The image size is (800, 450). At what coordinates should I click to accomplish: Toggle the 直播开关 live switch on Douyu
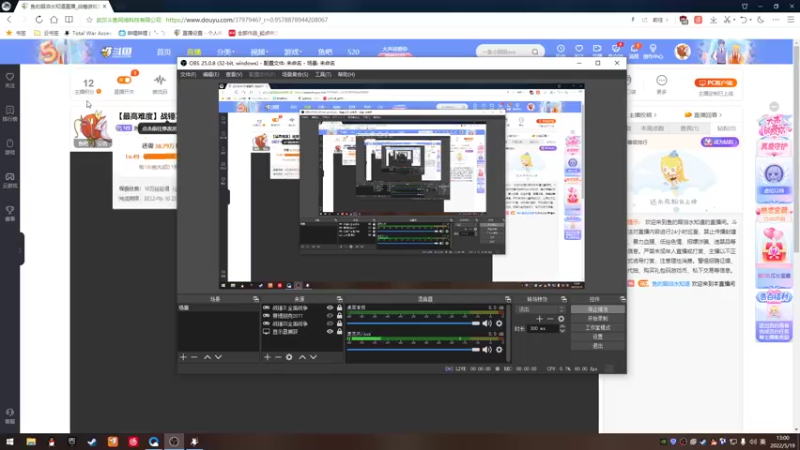(x=124, y=80)
